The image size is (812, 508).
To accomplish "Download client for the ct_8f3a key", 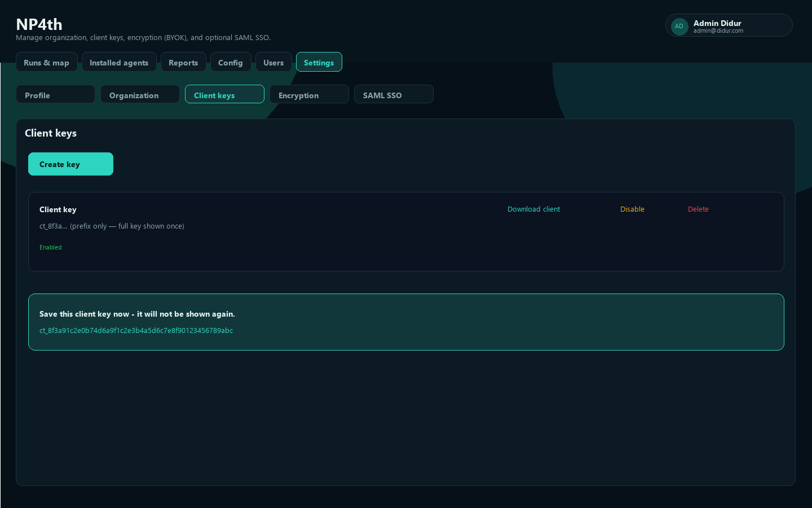I will [x=534, y=209].
